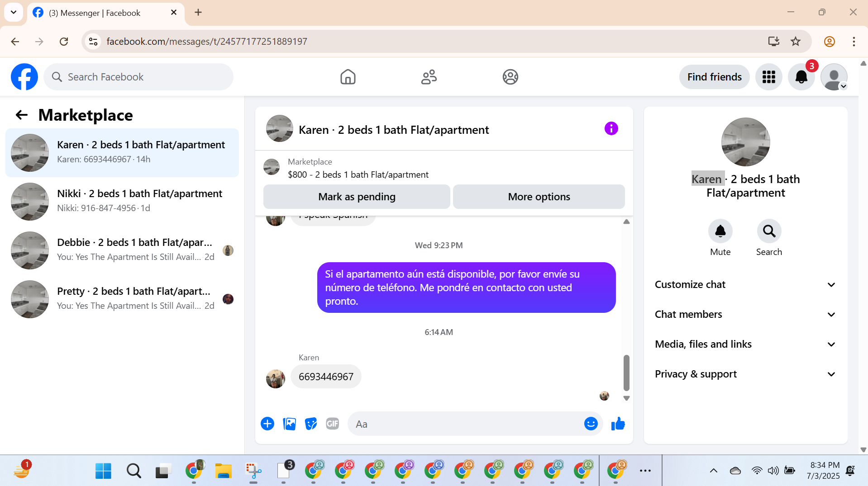
Task: Open Pretty conversation in the list
Action: click(x=122, y=299)
